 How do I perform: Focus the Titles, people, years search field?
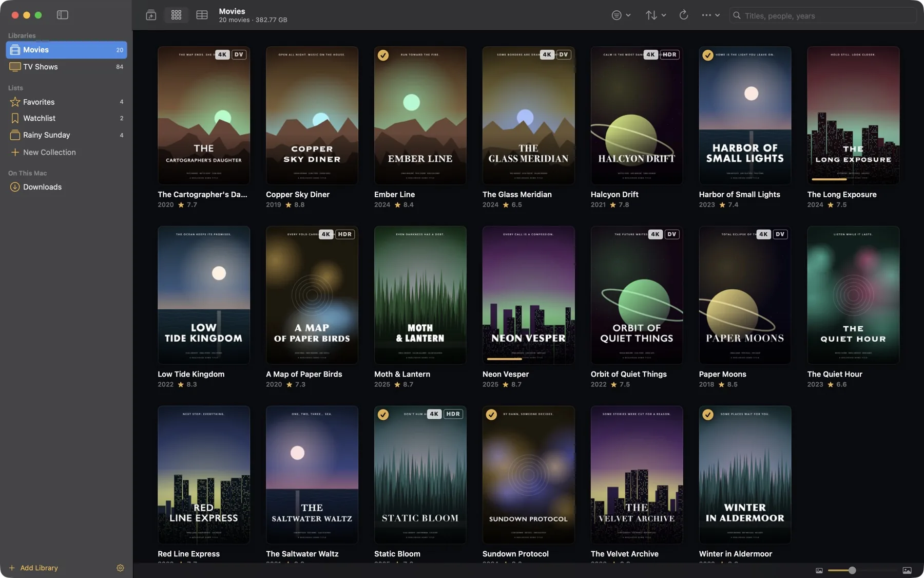[823, 15]
